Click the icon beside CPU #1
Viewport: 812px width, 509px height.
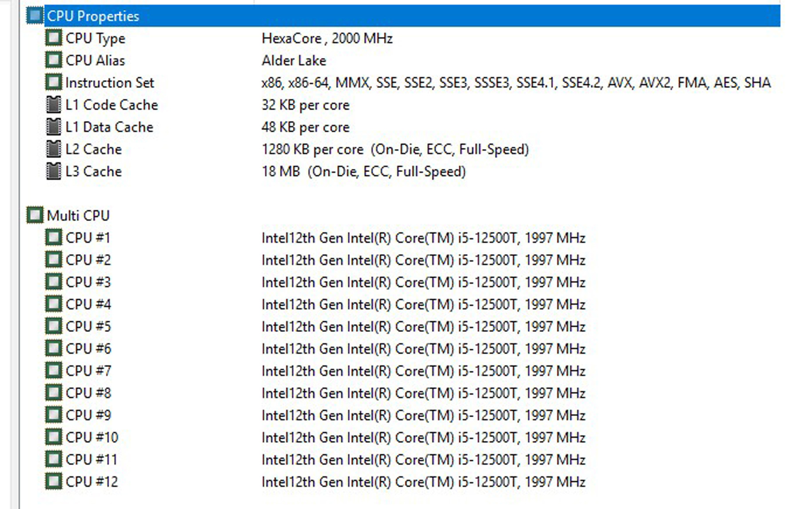(x=54, y=238)
